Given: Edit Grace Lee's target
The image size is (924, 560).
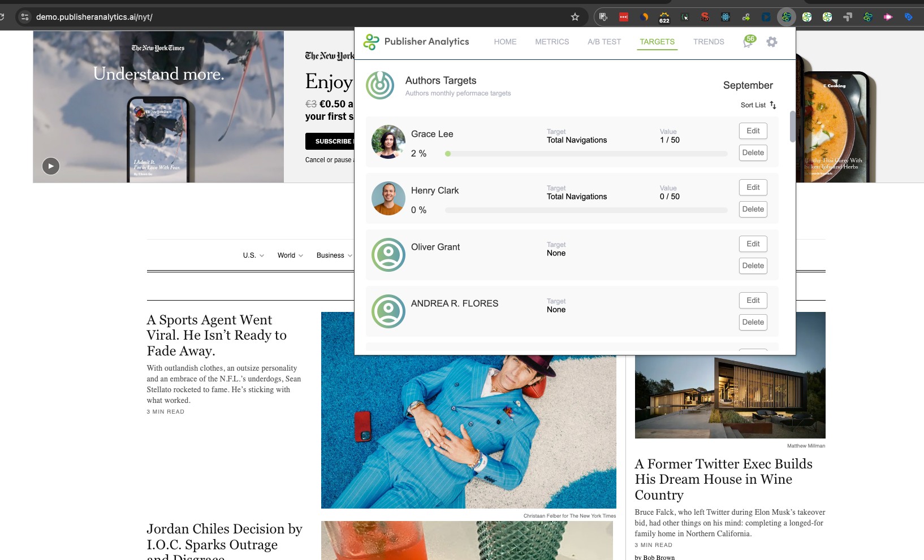Looking at the screenshot, I should click(753, 131).
